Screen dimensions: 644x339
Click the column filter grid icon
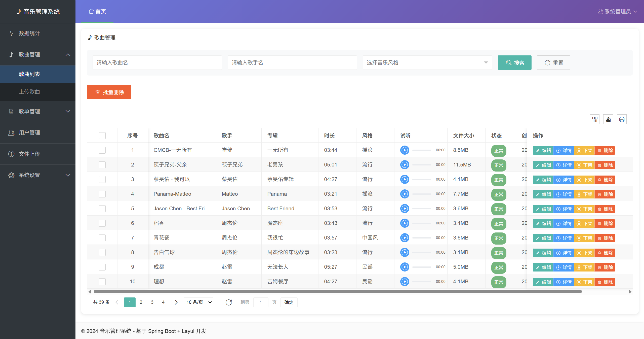(595, 119)
